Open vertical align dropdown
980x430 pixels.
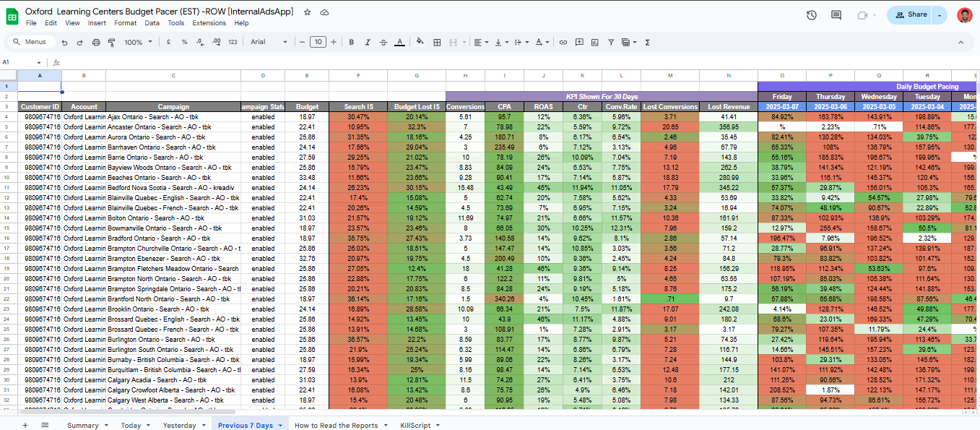tap(500, 43)
